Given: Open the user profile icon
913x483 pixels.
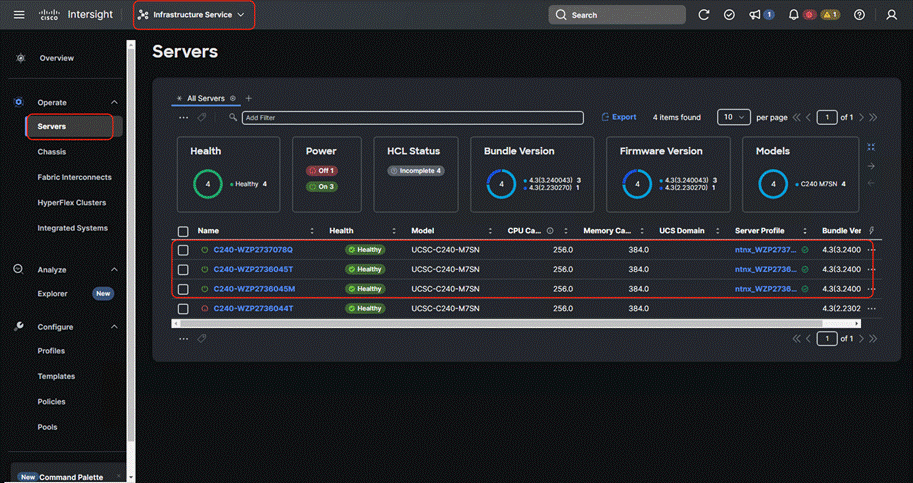Looking at the screenshot, I should pos(891,15).
